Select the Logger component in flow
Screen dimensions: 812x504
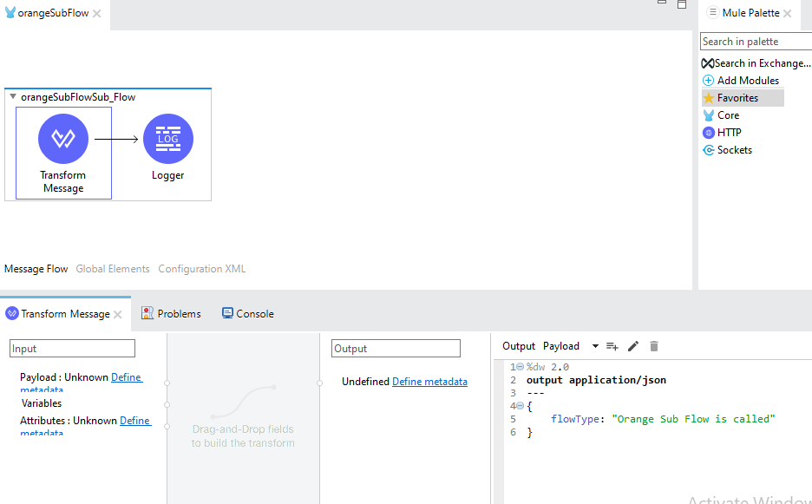coord(167,139)
